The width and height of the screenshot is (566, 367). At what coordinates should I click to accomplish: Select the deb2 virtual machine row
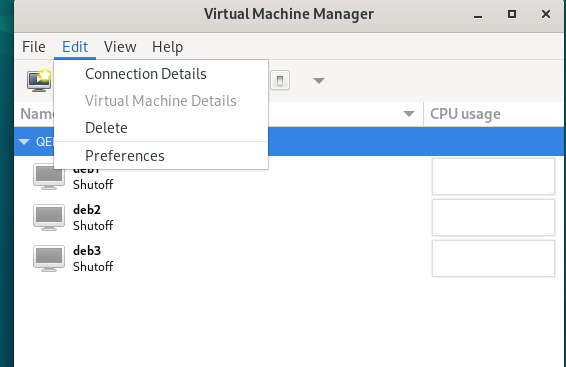(x=289, y=217)
